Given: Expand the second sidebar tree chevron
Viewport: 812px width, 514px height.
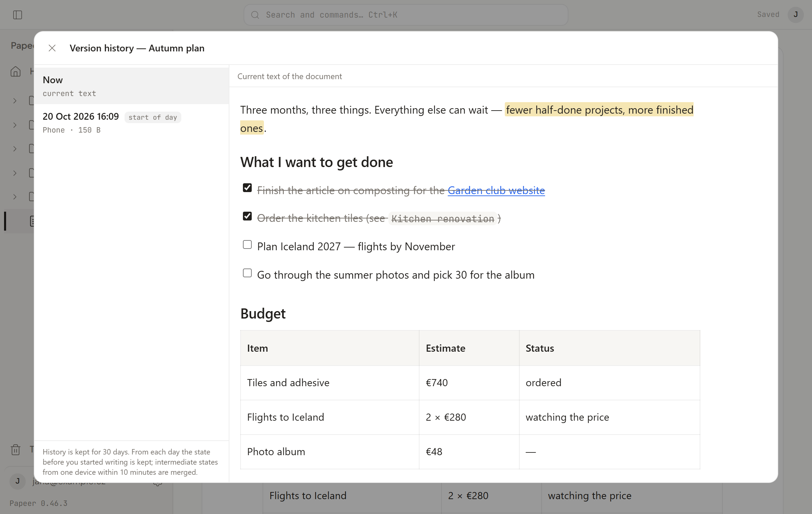Looking at the screenshot, I should [x=15, y=125].
